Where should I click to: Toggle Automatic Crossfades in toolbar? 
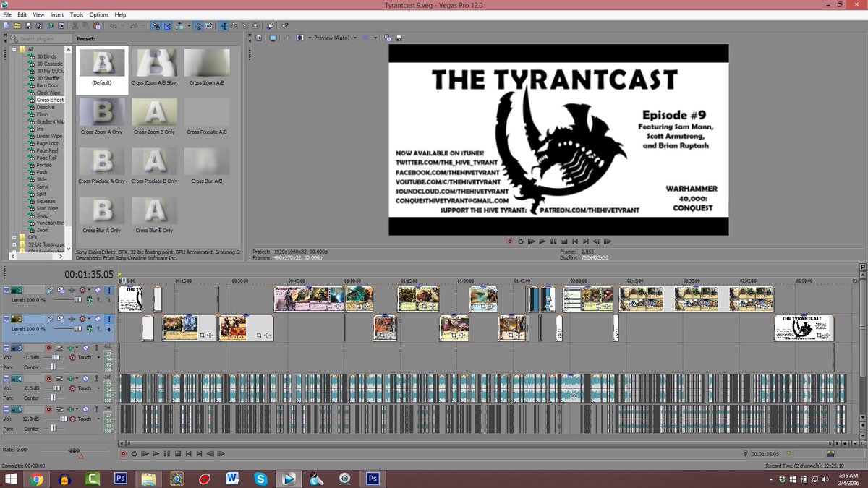pyautogui.click(x=167, y=25)
